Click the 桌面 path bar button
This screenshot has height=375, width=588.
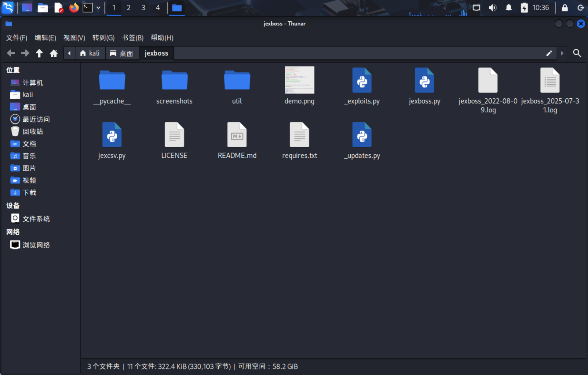click(x=122, y=53)
